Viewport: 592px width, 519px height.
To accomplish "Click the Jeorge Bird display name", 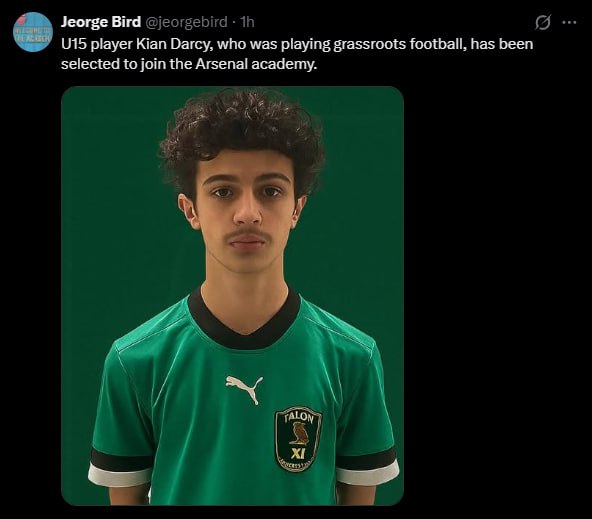I will tap(101, 22).
